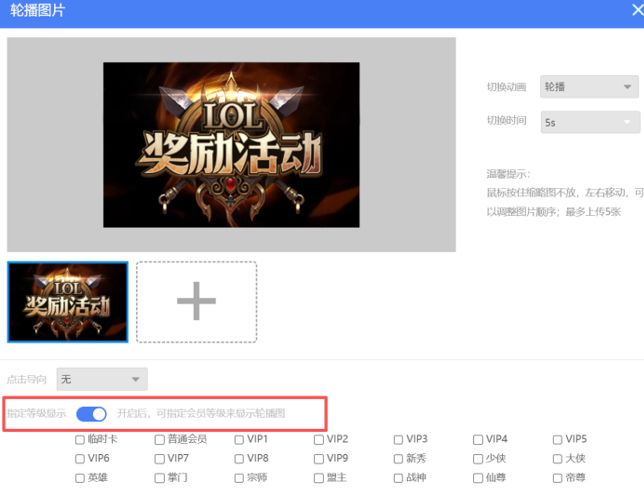This screenshot has height=492, width=644.
Task: Check the 普通会员 checkbox
Action: (x=159, y=440)
